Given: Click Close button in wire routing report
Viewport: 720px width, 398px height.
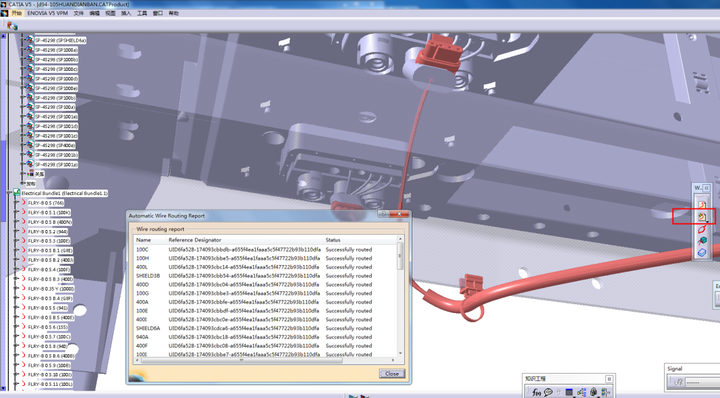Looking at the screenshot, I should [x=392, y=374].
